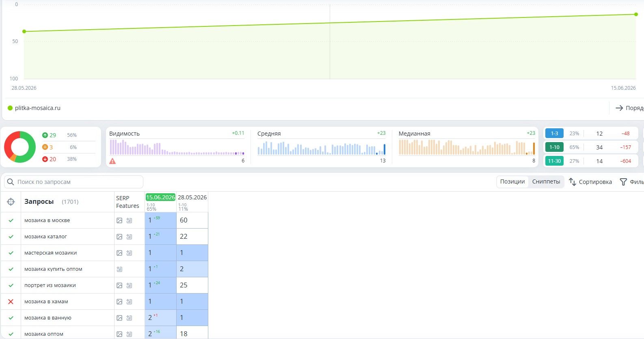Click the Средняя blue bar chart
The width and height of the screenshot is (644, 339).
322,148
